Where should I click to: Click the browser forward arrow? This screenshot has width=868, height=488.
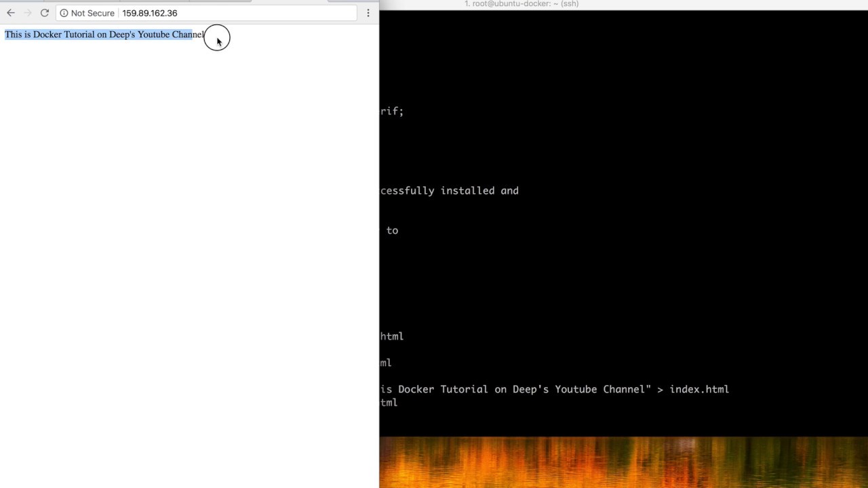(28, 13)
